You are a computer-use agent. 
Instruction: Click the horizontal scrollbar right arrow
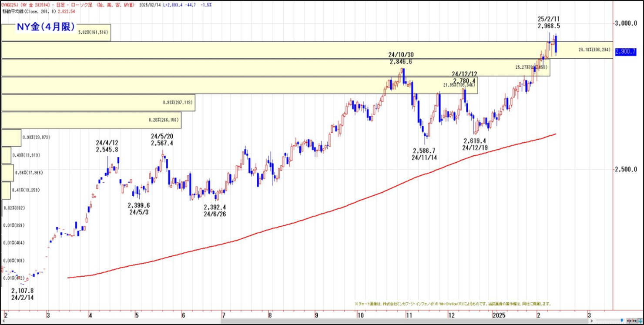pyautogui.click(x=592, y=321)
